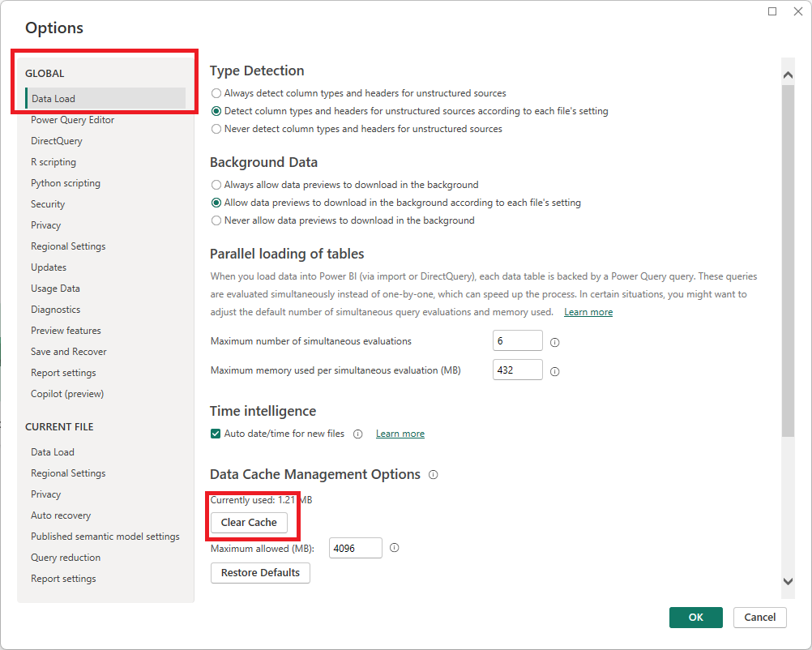Maximize the Options dialog window
This screenshot has height=650, width=812.
pos(772,11)
